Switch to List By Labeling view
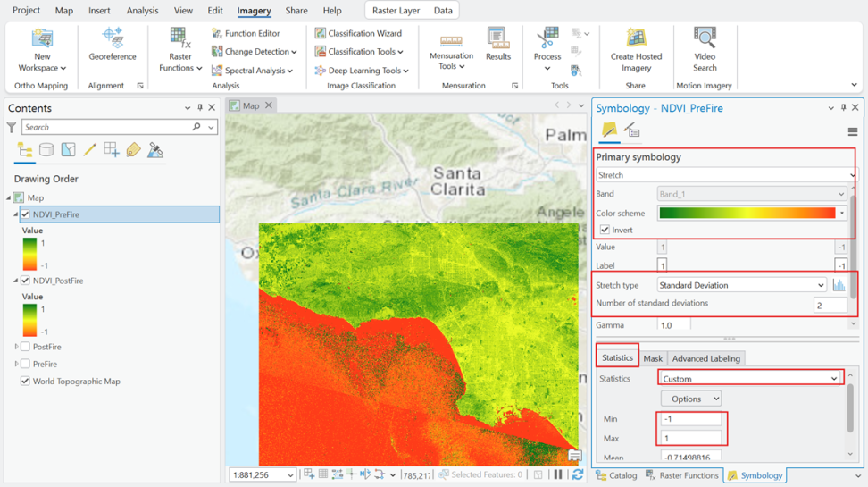 coord(133,149)
